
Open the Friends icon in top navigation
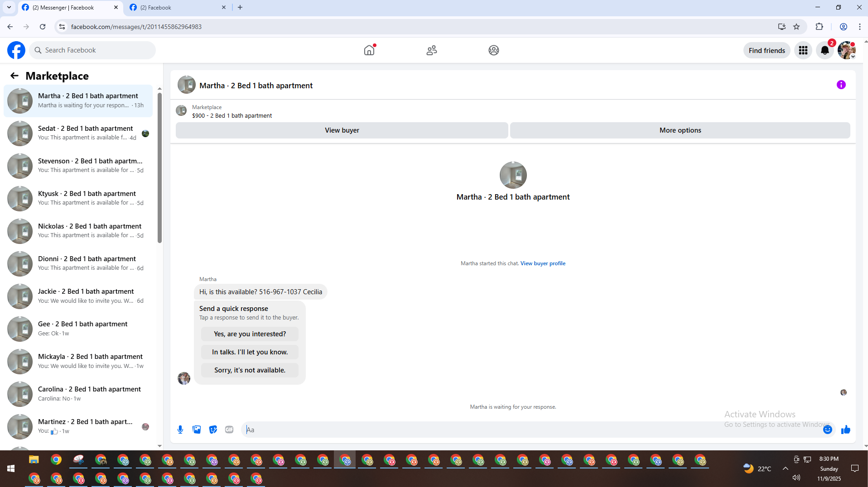click(x=432, y=50)
